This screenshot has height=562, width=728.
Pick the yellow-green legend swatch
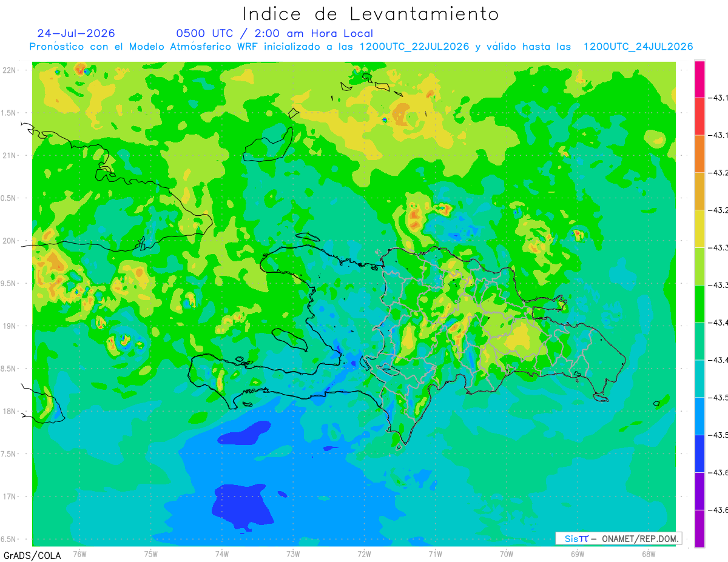(x=699, y=266)
